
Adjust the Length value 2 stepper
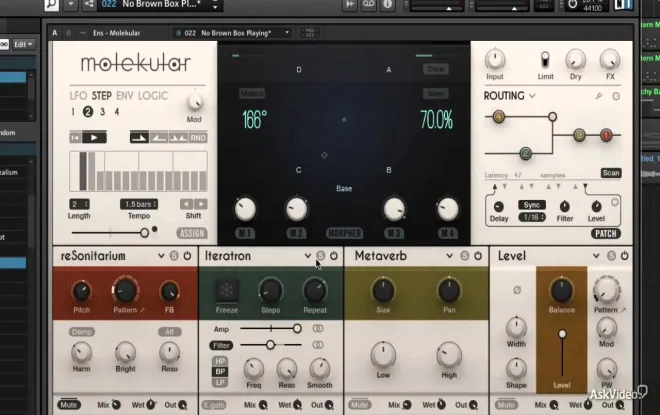79,204
